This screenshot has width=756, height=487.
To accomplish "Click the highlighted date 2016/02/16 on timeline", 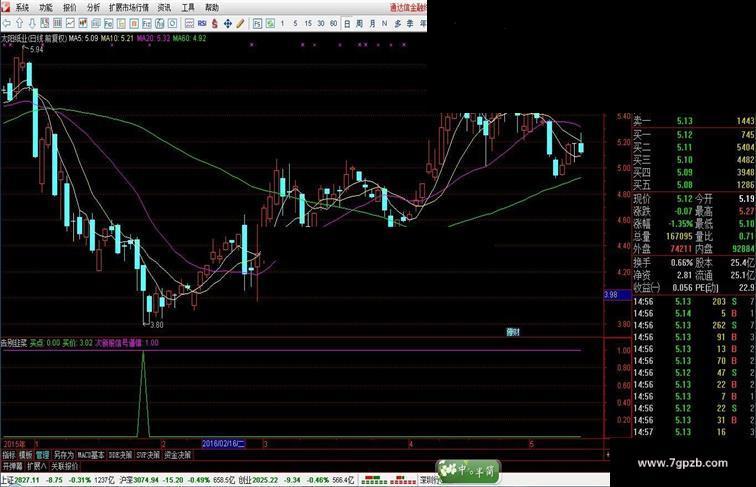I will pyautogui.click(x=224, y=444).
